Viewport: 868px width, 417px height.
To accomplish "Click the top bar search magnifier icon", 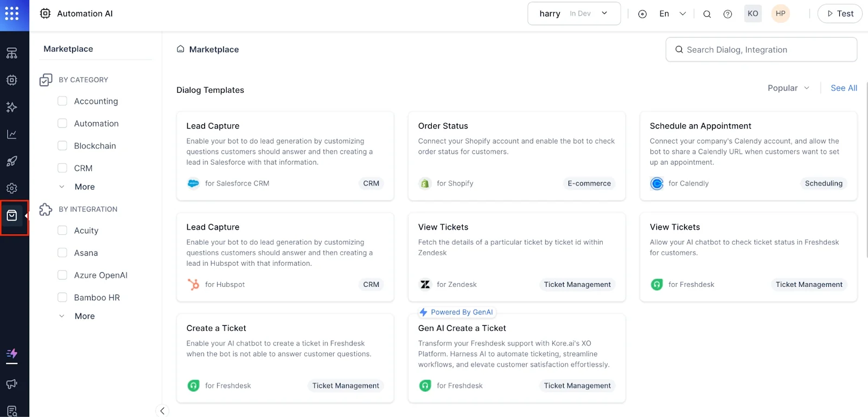I will (x=707, y=14).
